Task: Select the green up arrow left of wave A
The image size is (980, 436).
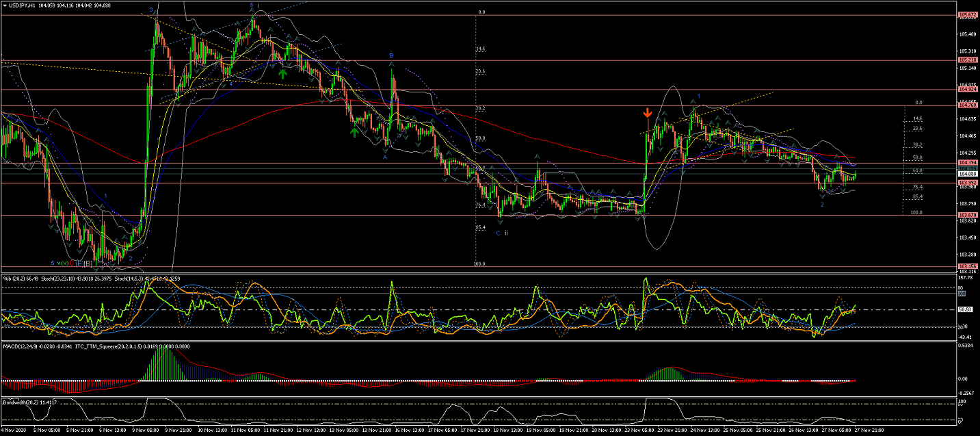Action: click(354, 131)
